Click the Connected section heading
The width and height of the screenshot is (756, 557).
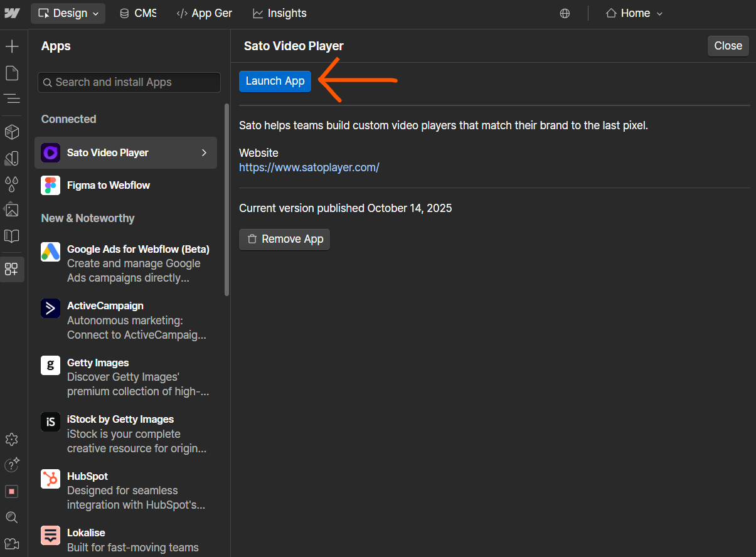(x=68, y=119)
